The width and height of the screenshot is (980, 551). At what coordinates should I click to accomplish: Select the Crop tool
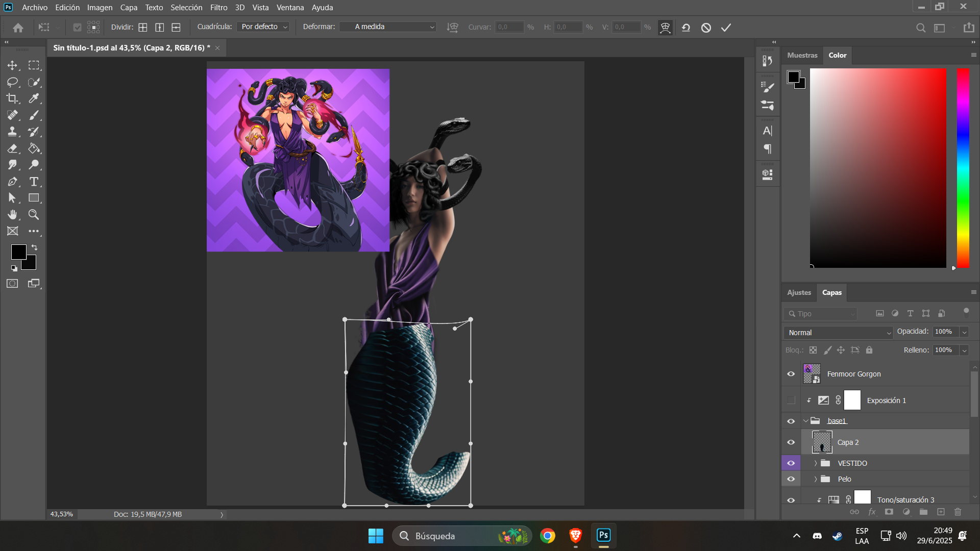tap(12, 98)
